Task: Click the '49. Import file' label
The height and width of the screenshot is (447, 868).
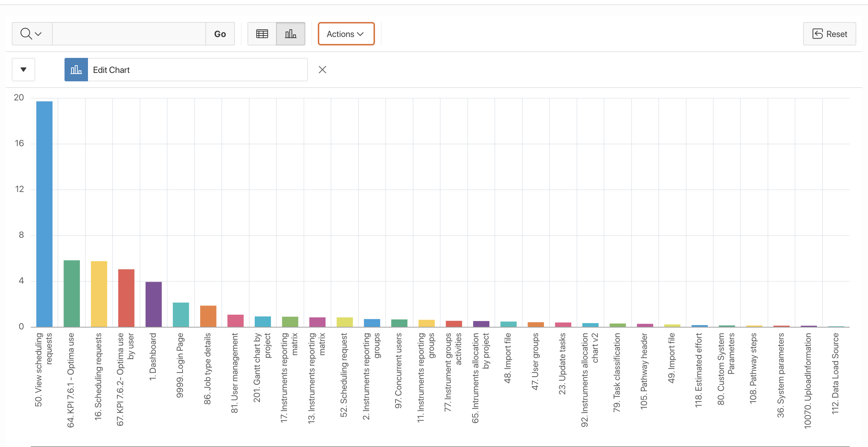Action: coord(672,358)
